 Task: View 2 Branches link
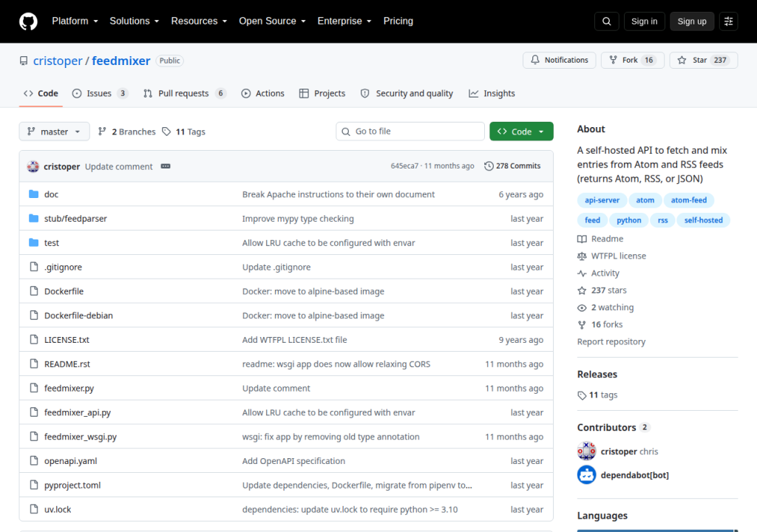(x=127, y=132)
